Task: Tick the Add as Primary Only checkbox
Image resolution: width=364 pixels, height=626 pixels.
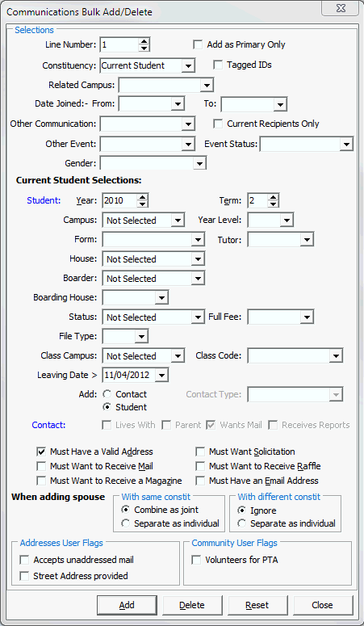Action: tap(198, 44)
